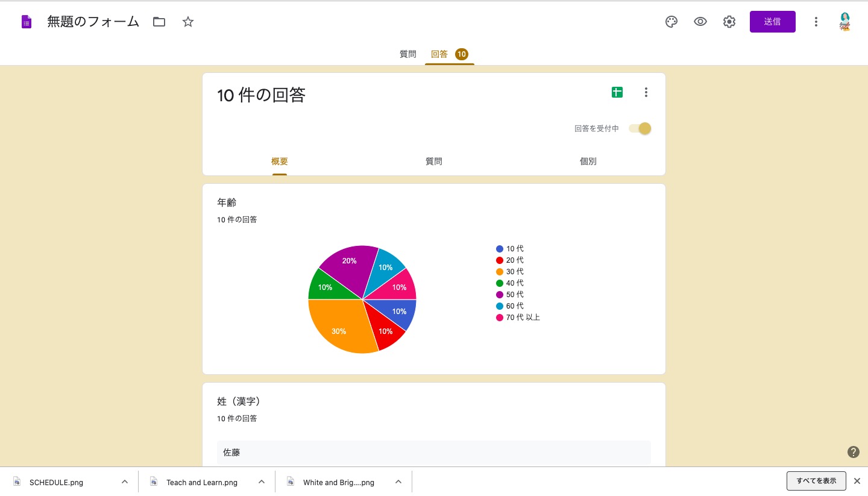Click the 佐藤 response row
The width and height of the screenshot is (868, 496).
coord(434,453)
